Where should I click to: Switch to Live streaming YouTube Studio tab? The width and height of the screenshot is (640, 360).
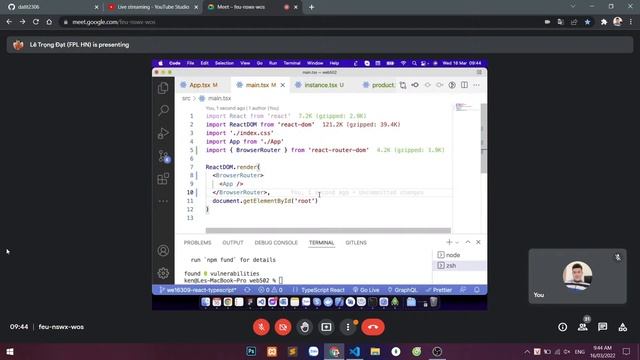coord(153,7)
